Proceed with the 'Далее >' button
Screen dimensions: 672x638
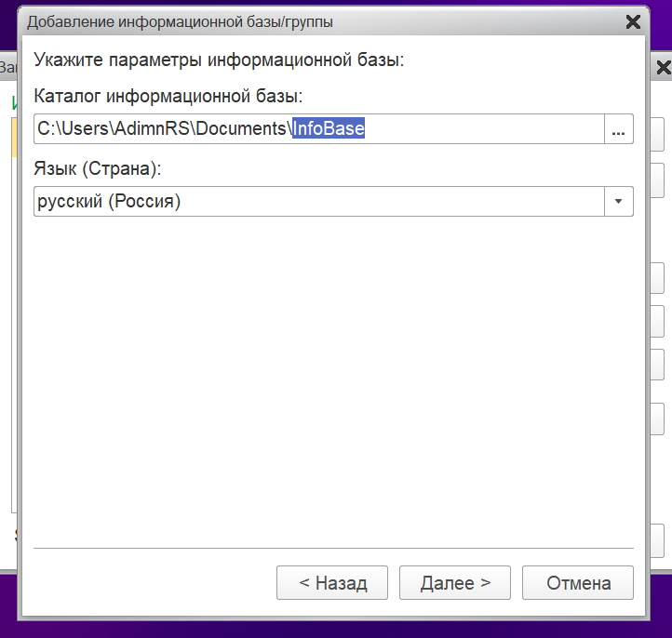(455, 583)
